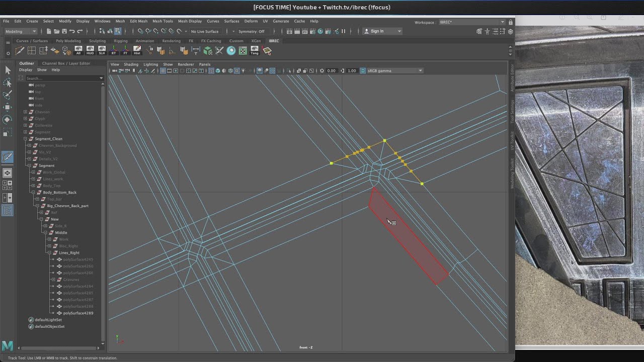The image size is (644, 362).
Task: Collapse the Segment_Clean node in Outliner
Action: click(25, 139)
